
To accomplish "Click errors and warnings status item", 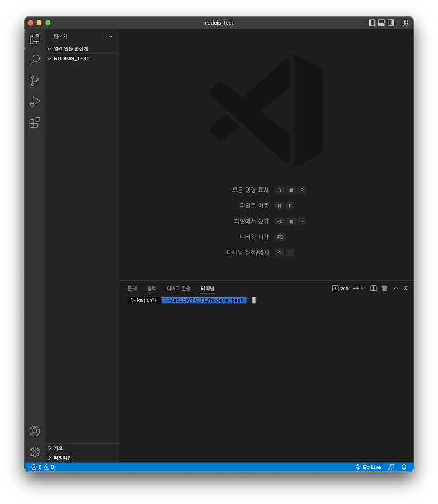I will coord(43,467).
